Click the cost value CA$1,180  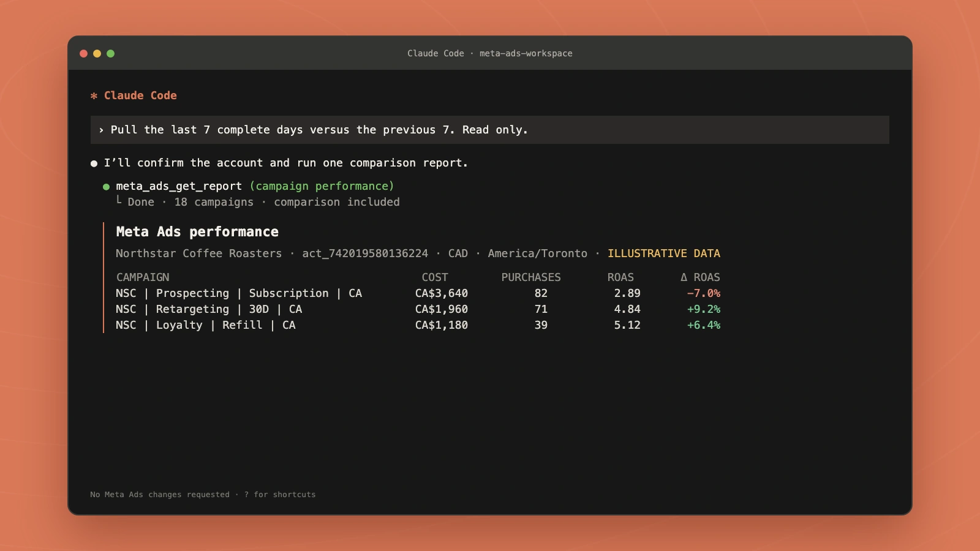click(442, 325)
